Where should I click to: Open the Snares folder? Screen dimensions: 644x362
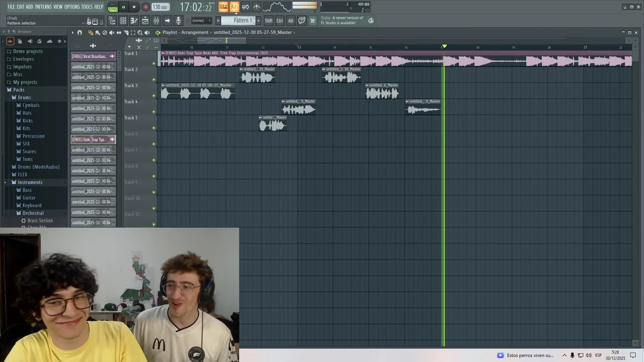tap(29, 151)
